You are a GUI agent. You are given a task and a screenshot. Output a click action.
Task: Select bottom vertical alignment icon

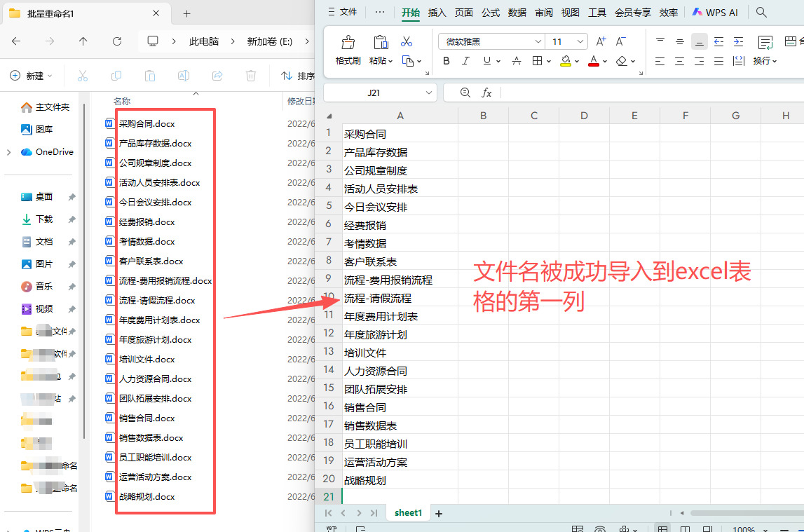pos(699,41)
